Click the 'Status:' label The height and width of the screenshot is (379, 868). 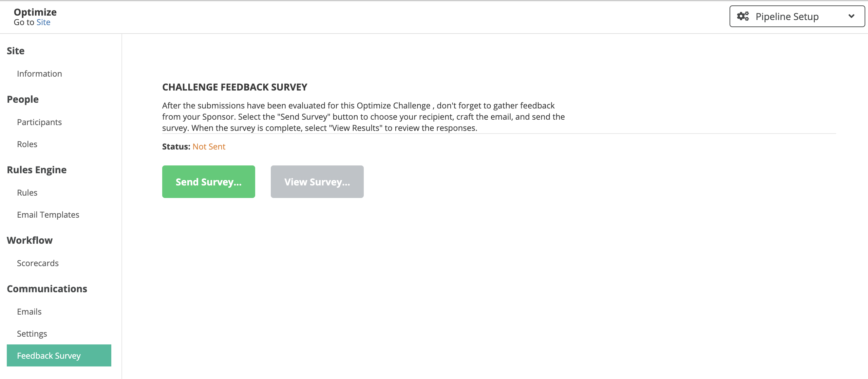click(176, 146)
